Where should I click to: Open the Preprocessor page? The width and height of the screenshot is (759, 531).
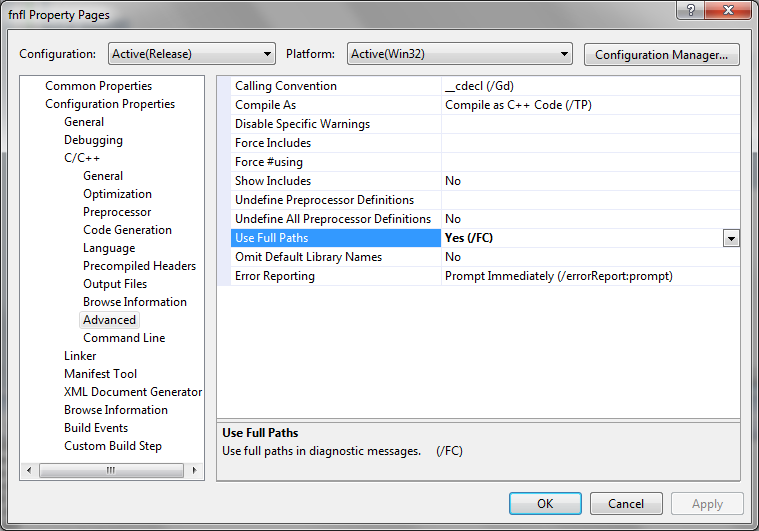117,212
